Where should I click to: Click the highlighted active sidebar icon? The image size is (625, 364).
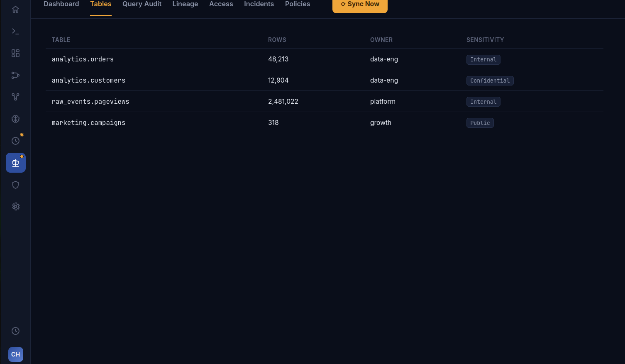click(x=15, y=163)
